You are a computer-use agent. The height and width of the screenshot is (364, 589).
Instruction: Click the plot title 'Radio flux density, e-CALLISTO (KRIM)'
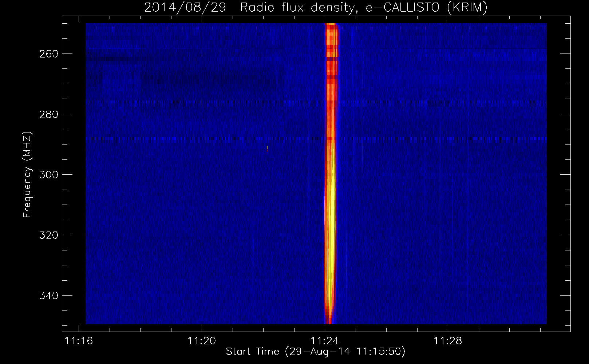(364, 7)
